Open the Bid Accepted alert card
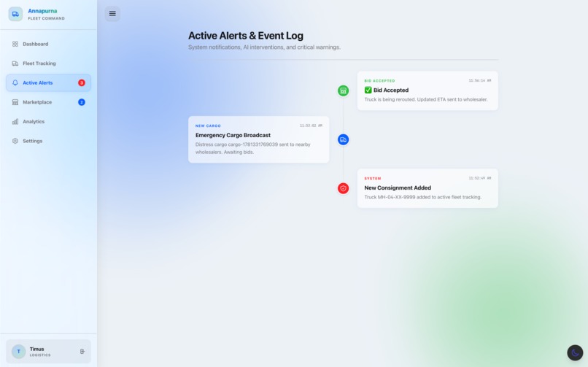Viewport: 588px width, 367px height. (428, 90)
